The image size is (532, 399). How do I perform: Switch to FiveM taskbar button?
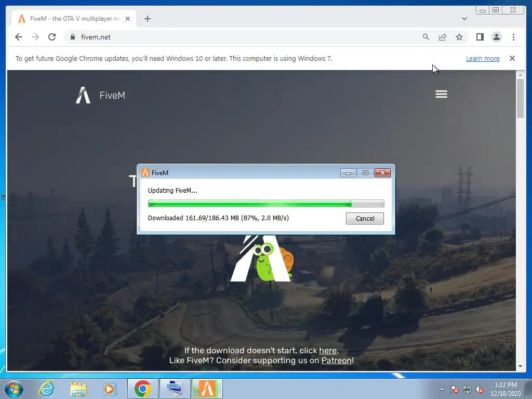pyautogui.click(x=207, y=389)
